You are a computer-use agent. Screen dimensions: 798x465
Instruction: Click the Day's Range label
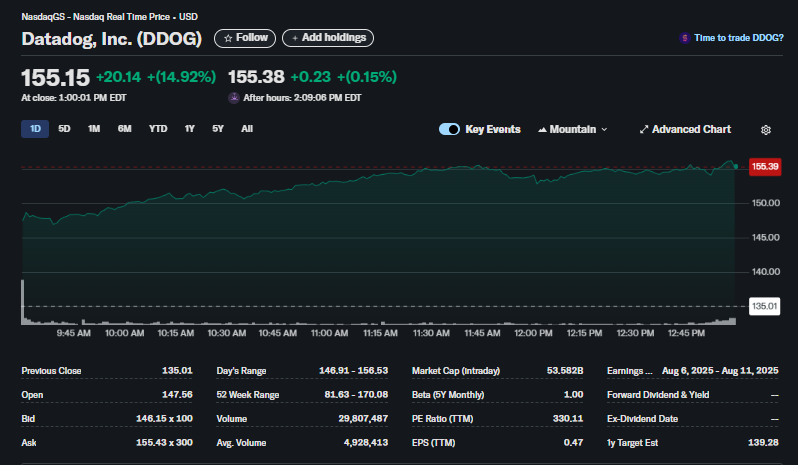click(x=241, y=371)
